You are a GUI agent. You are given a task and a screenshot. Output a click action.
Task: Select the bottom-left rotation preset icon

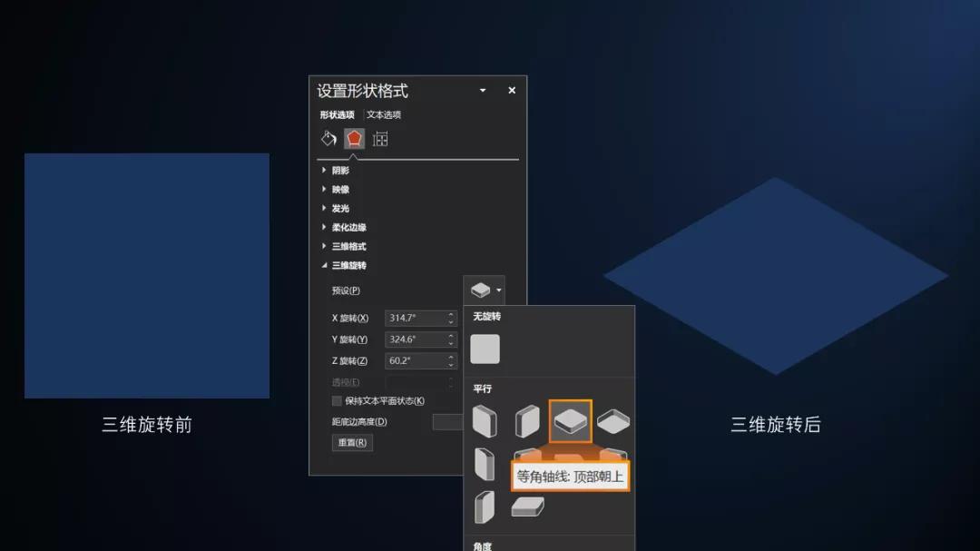pos(484,507)
